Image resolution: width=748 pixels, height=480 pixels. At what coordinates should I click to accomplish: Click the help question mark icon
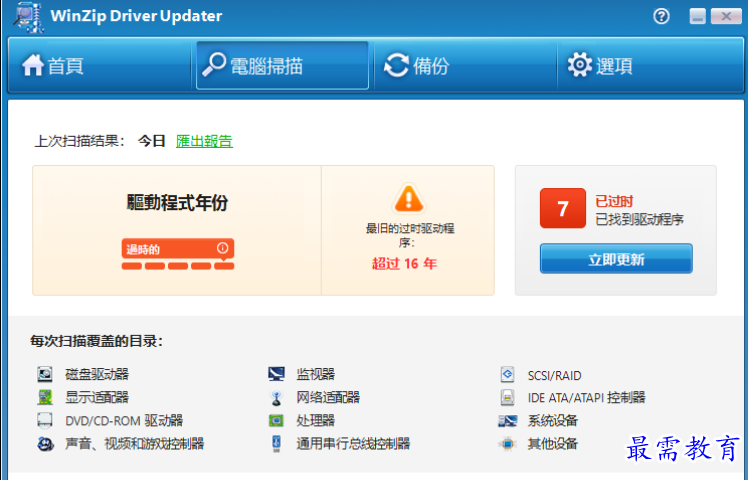[x=661, y=16]
